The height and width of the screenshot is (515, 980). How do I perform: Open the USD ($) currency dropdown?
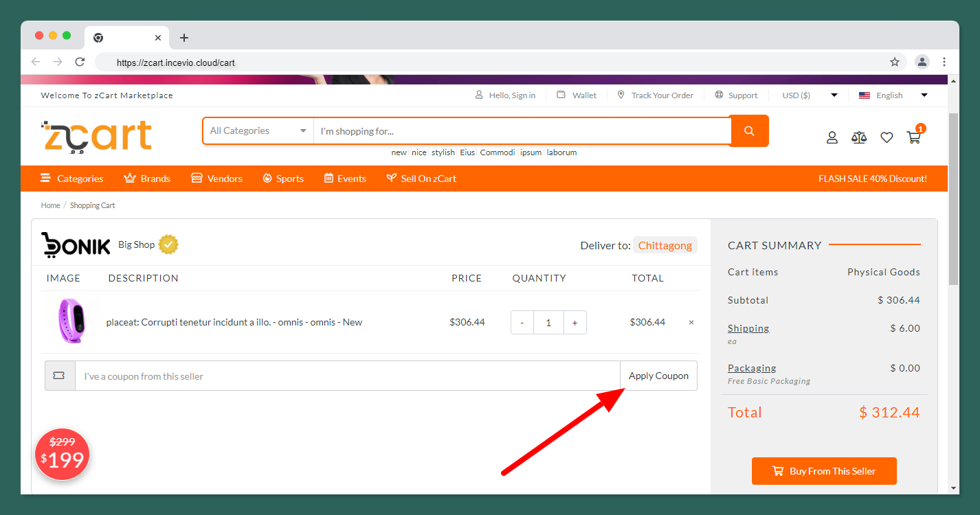pyautogui.click(x=809, y=95)
